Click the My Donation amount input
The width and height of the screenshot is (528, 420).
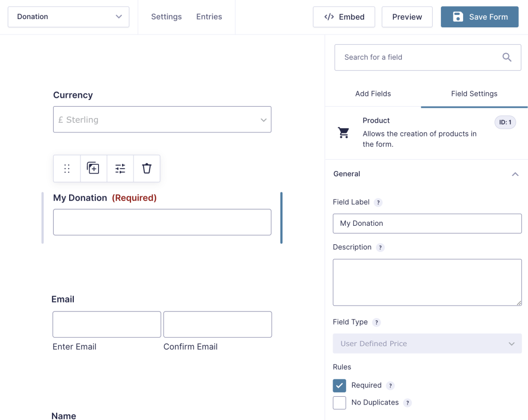click(x=162, y=222)
